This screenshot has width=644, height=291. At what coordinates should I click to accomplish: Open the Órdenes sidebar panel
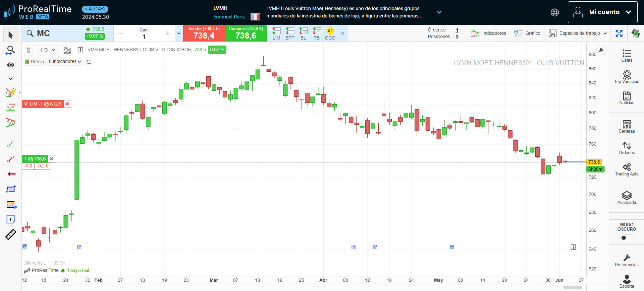(627, 148)
